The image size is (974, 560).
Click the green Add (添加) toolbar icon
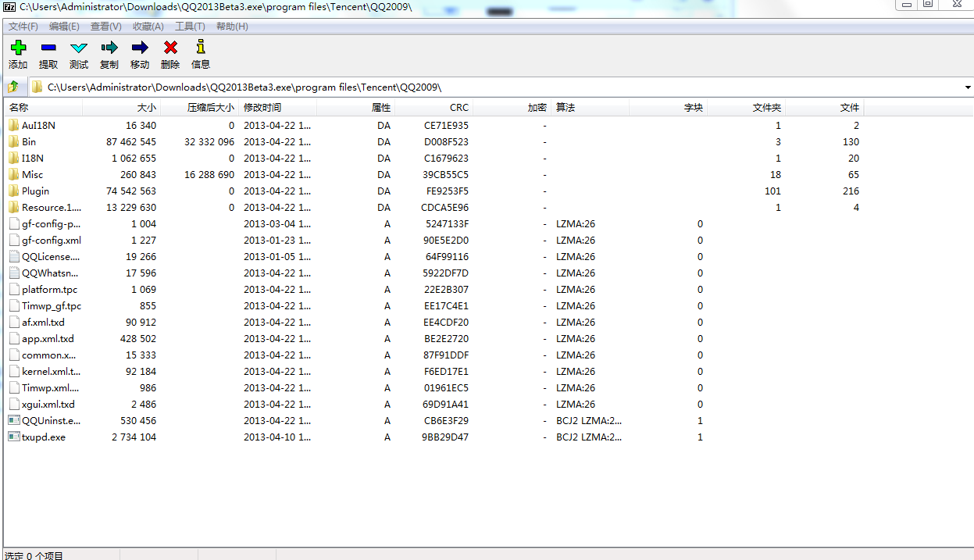click(18, 48)
